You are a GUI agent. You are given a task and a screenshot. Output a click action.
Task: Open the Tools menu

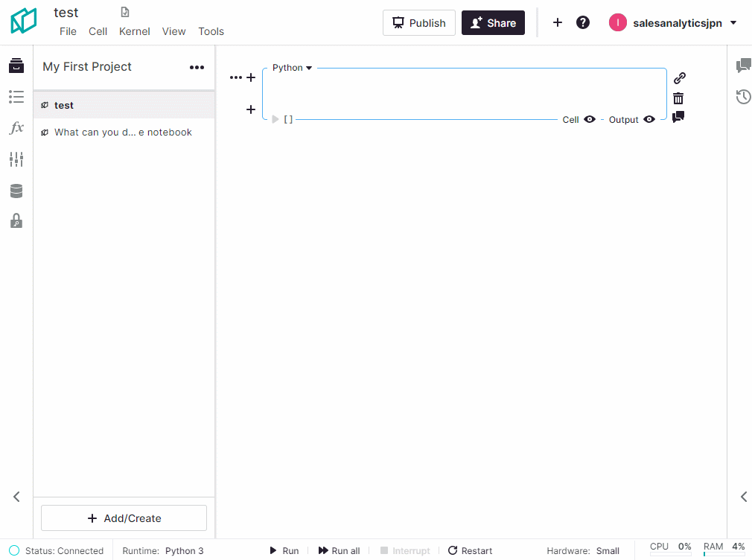[x=211, y=31]
